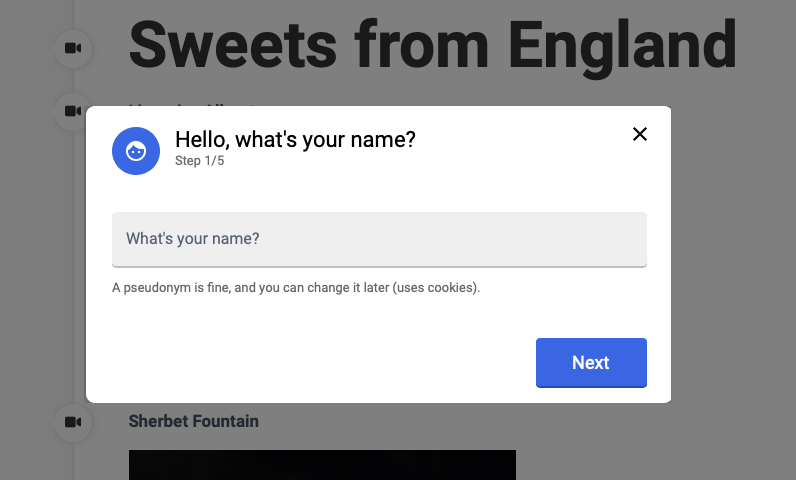Focus the "What's your name?" input field
Image resolution: width=796 pixels, height=480 pixels.
(379, 239)
